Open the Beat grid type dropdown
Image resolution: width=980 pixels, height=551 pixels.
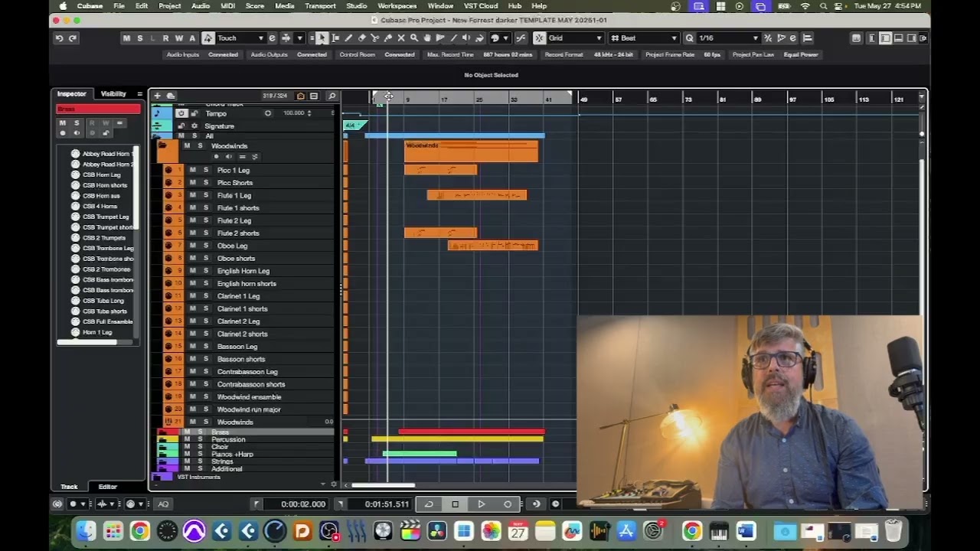coord(644,38)
